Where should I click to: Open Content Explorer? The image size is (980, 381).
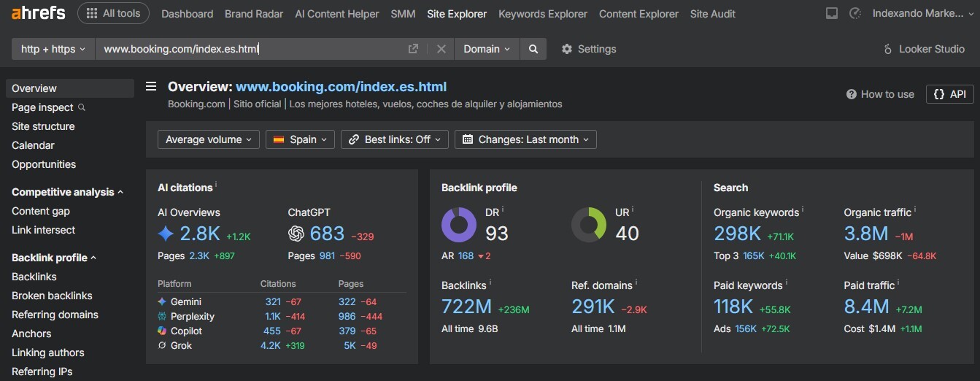[x=638, y=14]
